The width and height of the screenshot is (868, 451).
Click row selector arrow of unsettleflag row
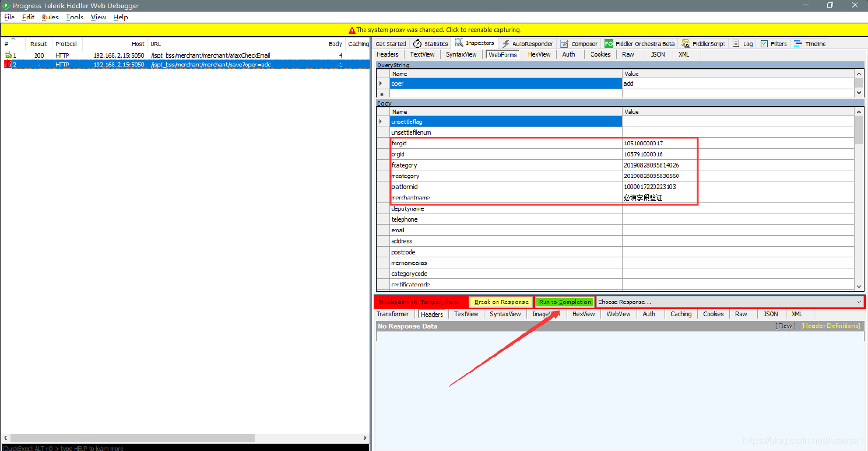point(383,121)
